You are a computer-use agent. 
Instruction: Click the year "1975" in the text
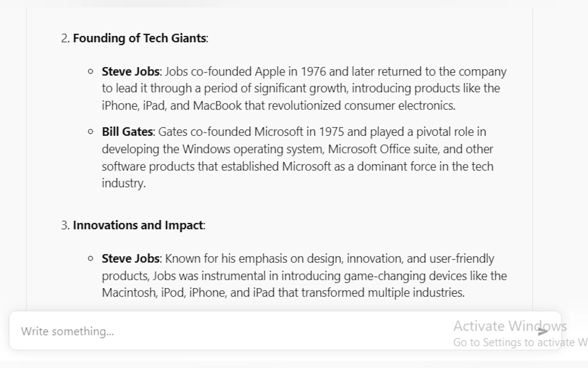pos(331,132)
